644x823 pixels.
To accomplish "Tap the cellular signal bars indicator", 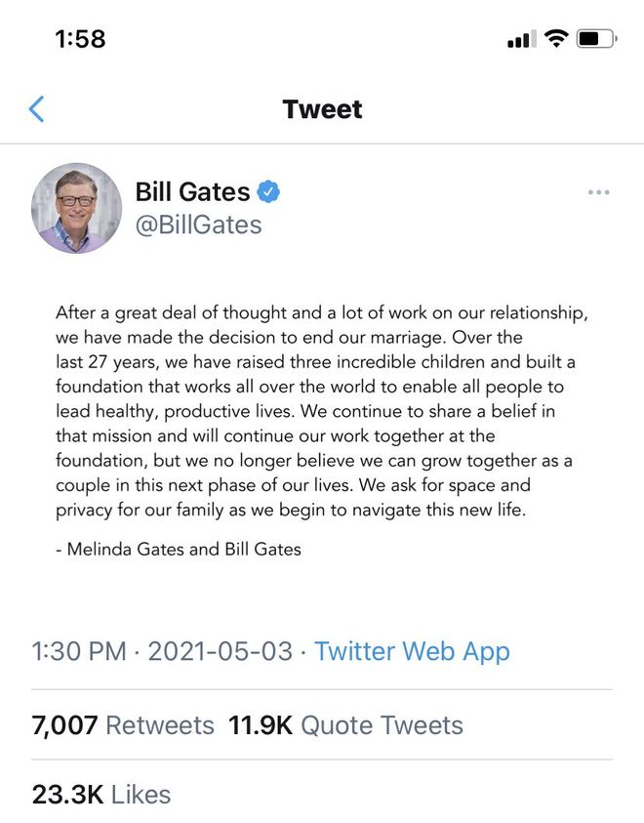I will click(x=520, y=38).
